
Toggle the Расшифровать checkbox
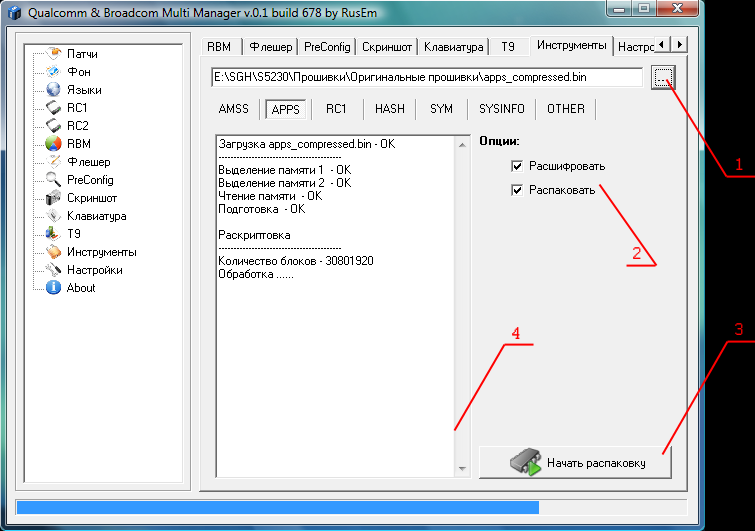[x=516, y=166]
